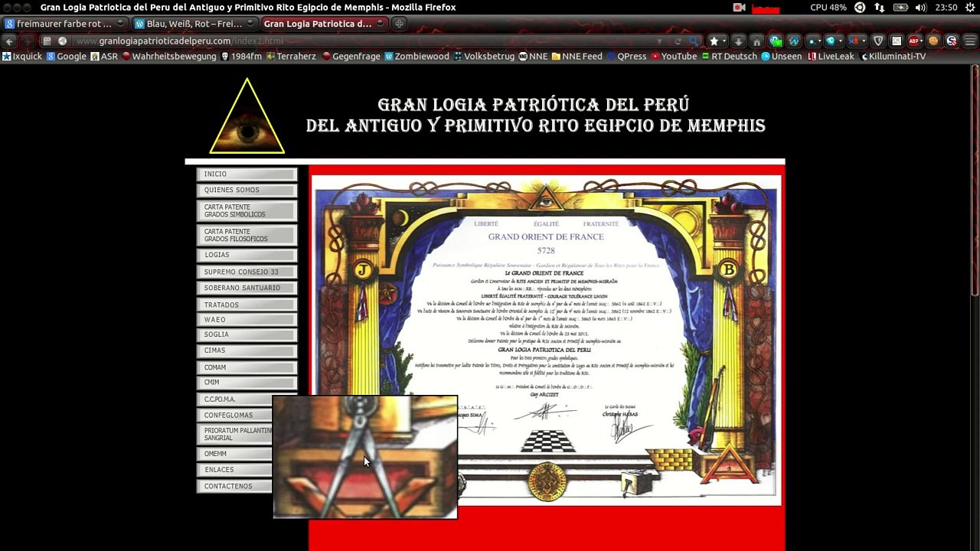
Task: Open the SOBERANO SANTUARIO menu item
Action: tap(247, 289)
